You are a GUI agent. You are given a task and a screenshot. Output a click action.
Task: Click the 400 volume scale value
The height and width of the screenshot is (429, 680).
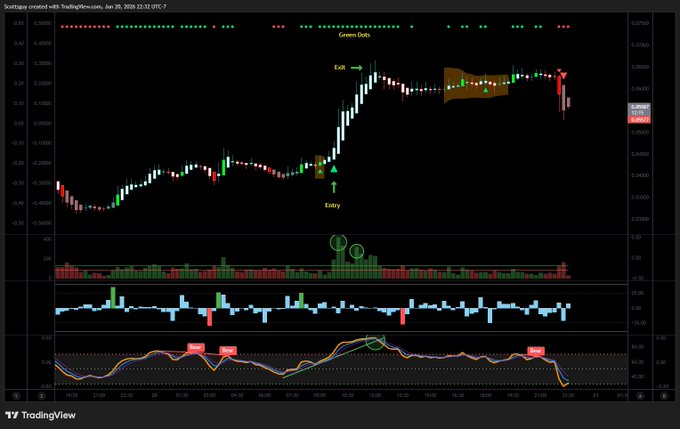click(x=48, y=239)
